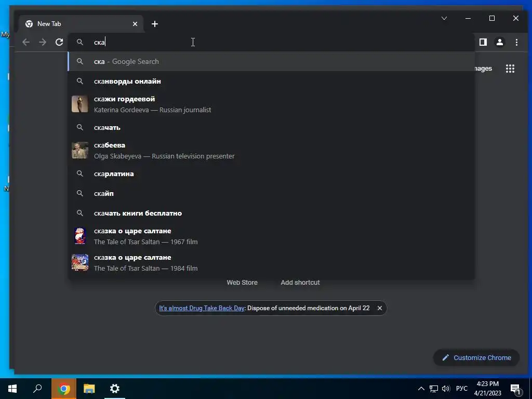The width and height of the screenshot is (532, 399).
Task: Click the 1984 film poster thumbnail
Action: click(79, 262)
